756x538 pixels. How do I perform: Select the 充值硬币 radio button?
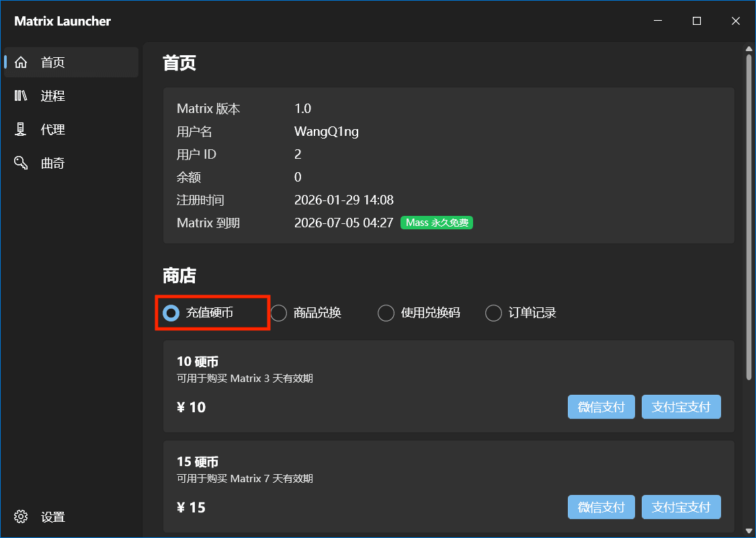pos(171,313)
